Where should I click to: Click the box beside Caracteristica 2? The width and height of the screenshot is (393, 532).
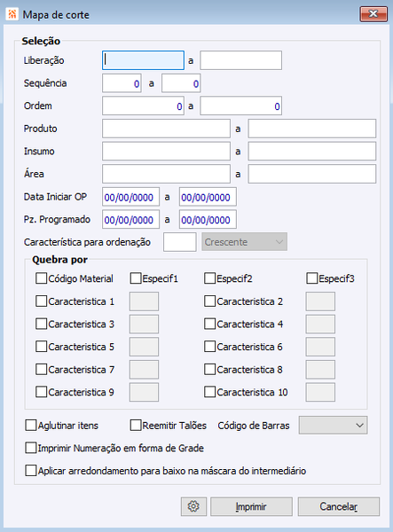click(320, 301)
